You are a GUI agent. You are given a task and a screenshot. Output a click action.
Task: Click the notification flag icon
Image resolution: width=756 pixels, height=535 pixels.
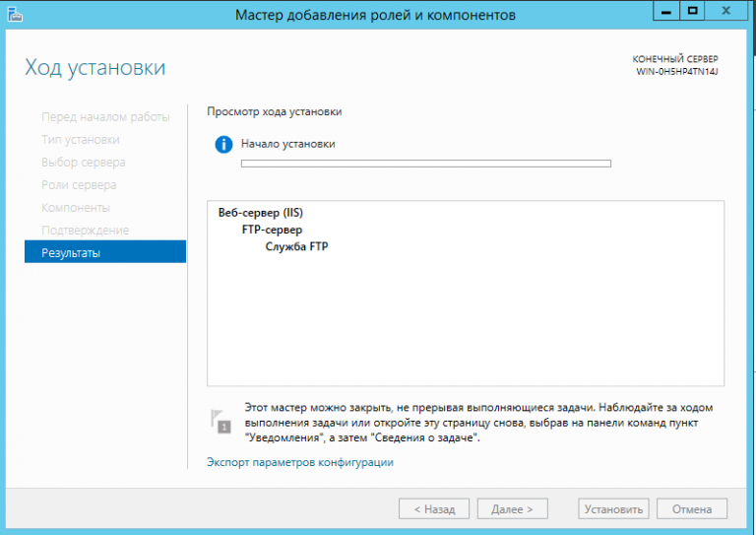click(220, 421)
